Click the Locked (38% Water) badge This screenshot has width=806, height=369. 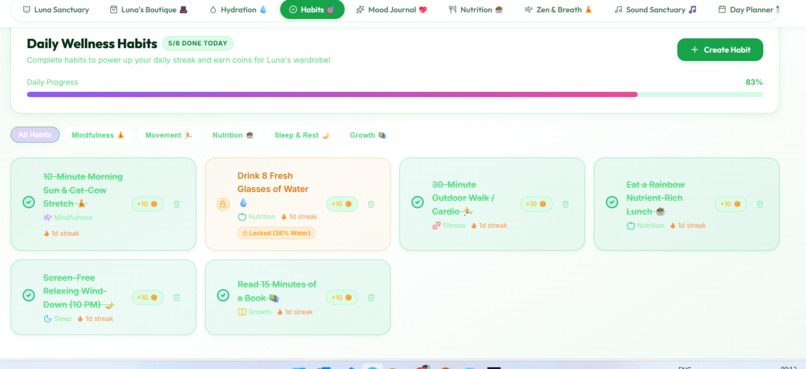276,233
